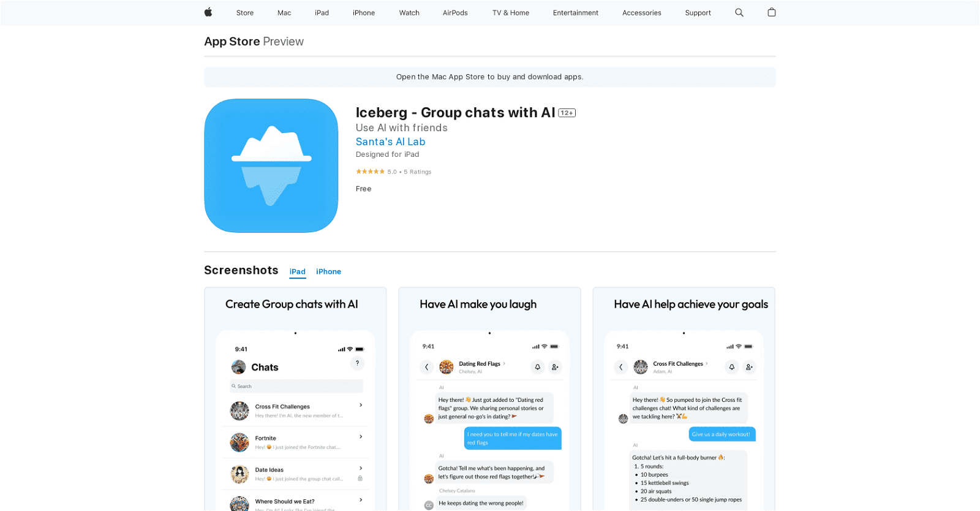The image size is (980, 511).
Task: Switch to iPhone screenshots tab
Action: (x=328, y=271)
